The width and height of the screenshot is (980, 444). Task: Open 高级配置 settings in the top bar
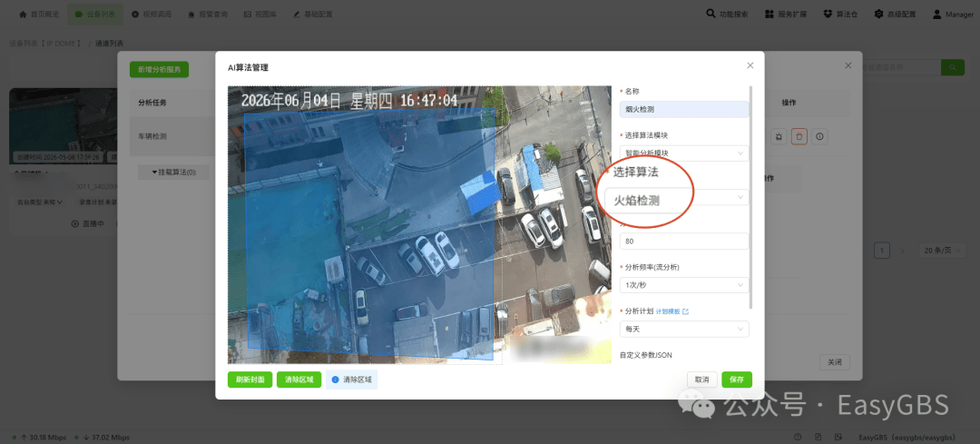pos(895,14)
